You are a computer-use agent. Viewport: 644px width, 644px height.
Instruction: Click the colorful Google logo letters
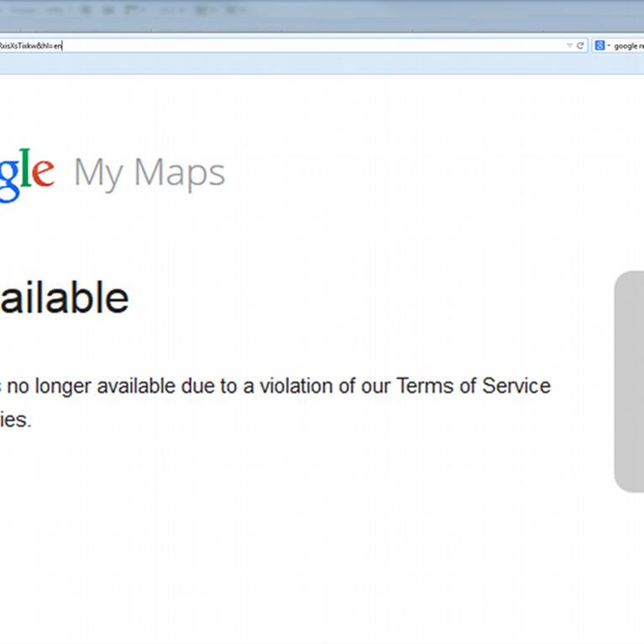[x=27, y=175]
